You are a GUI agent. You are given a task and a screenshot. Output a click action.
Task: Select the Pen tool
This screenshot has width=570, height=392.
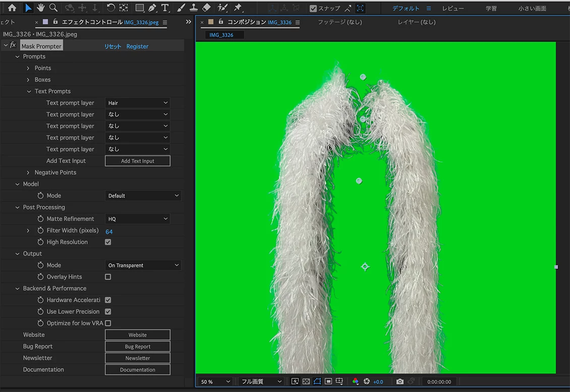coord(152,8)
